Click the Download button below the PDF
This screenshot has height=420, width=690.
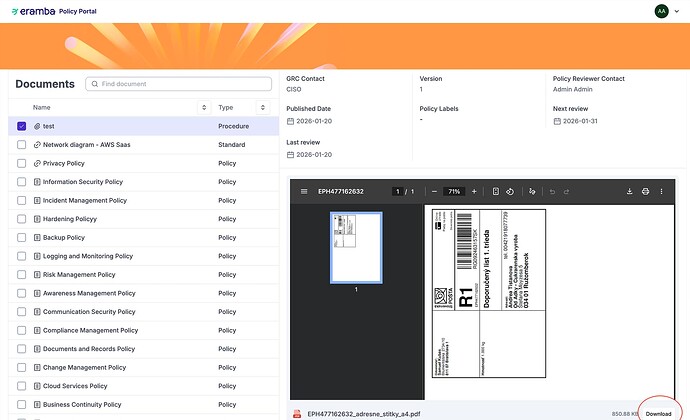pos(658,413)
